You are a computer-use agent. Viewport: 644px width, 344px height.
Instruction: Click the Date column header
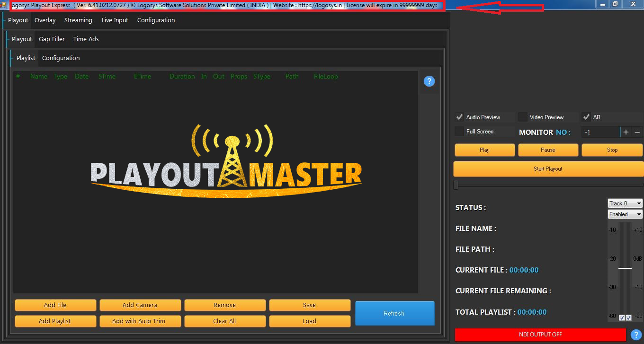pos(81,77)
